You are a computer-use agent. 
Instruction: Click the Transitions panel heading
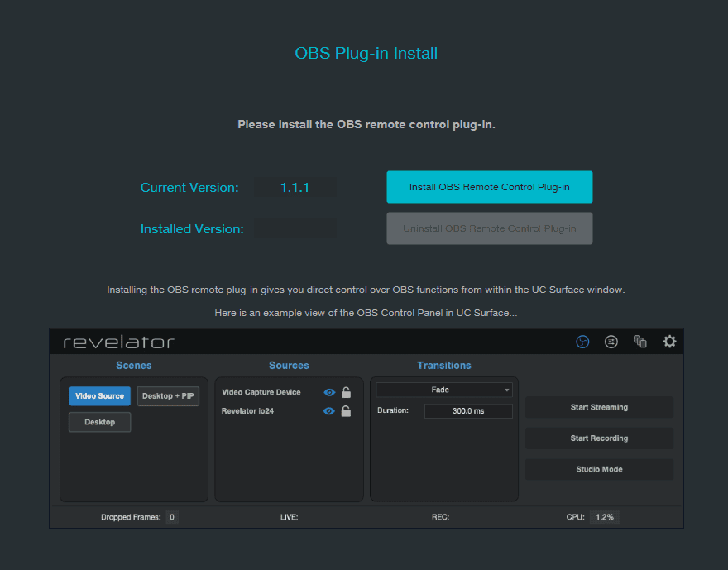[444, 366]
